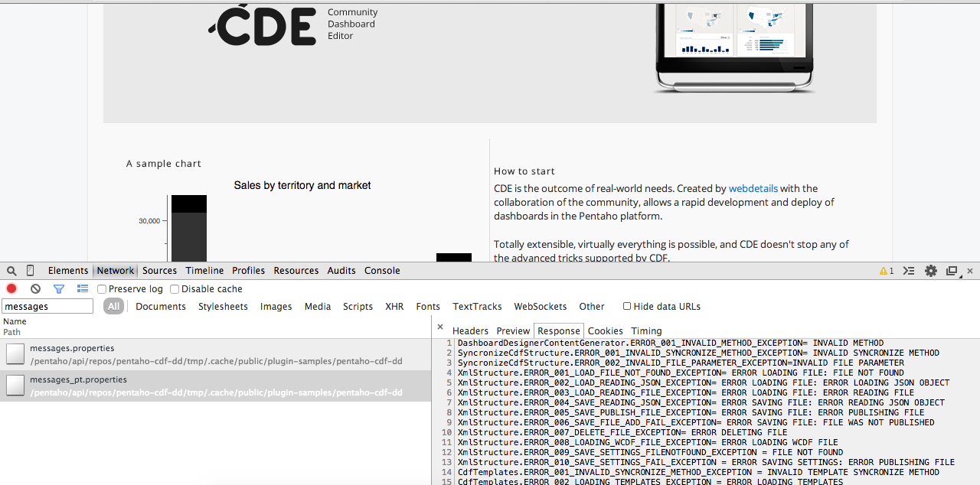Filter requests by Documents

pyautogui.click(x=161, y=307)
